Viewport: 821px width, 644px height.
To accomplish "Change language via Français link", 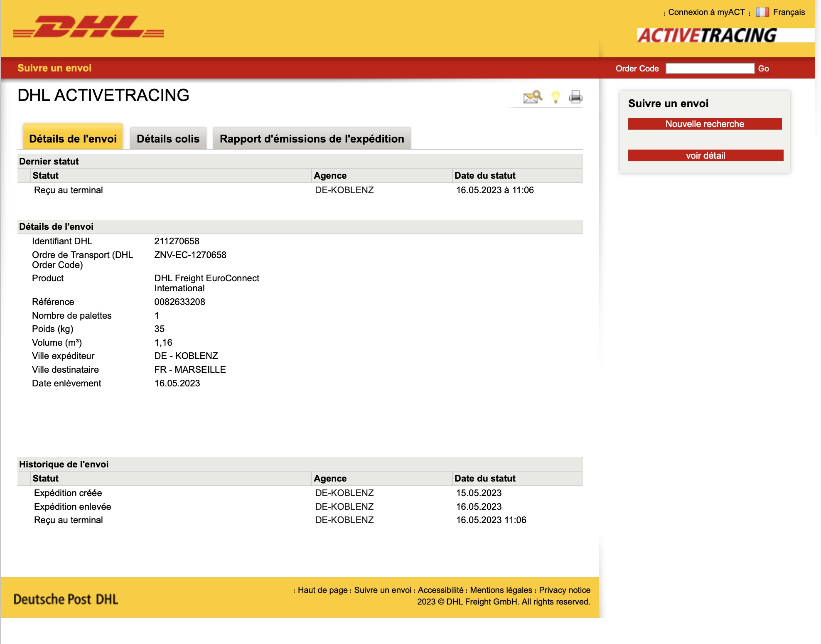I will 789,12.
